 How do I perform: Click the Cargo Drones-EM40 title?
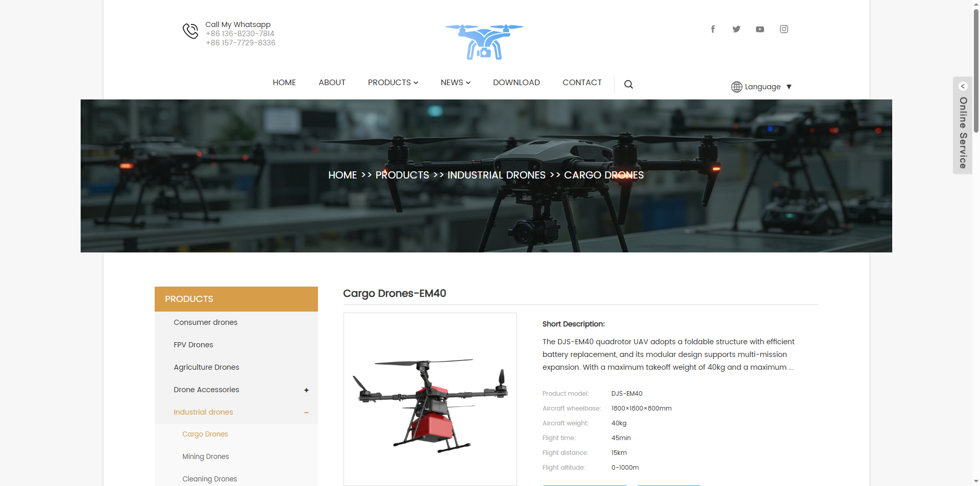[x=395, y=293]
